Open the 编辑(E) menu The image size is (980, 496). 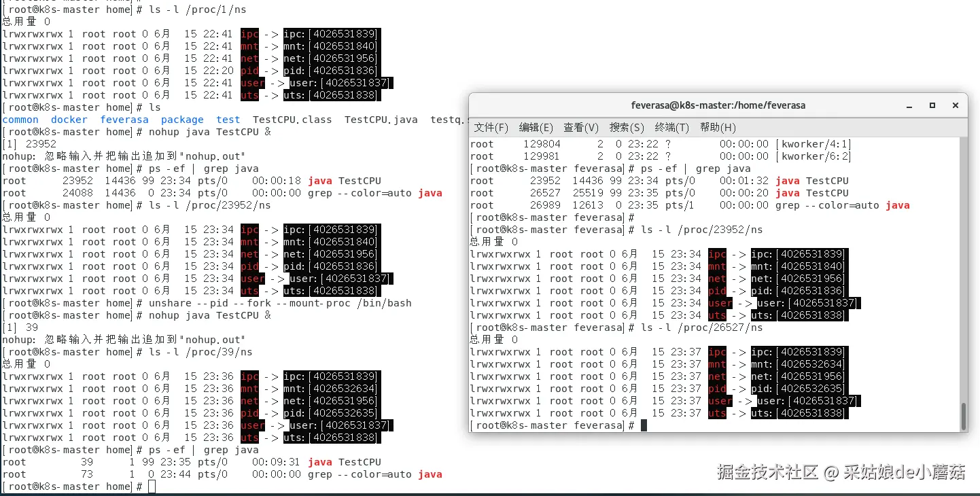coord(536,127)
